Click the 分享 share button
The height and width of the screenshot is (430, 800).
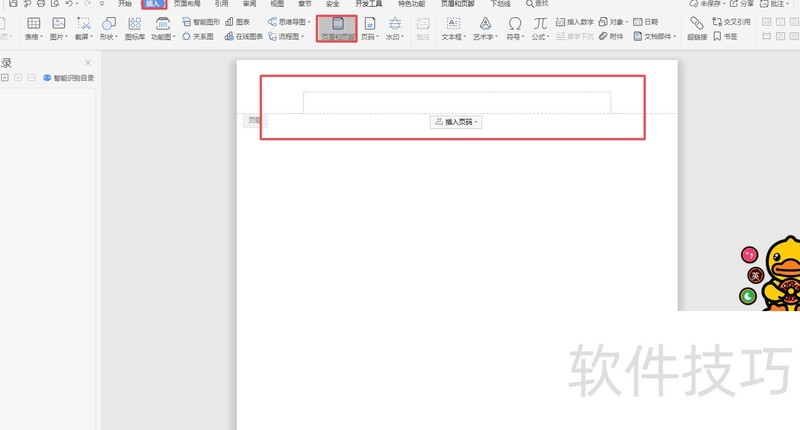coord(741,4)
